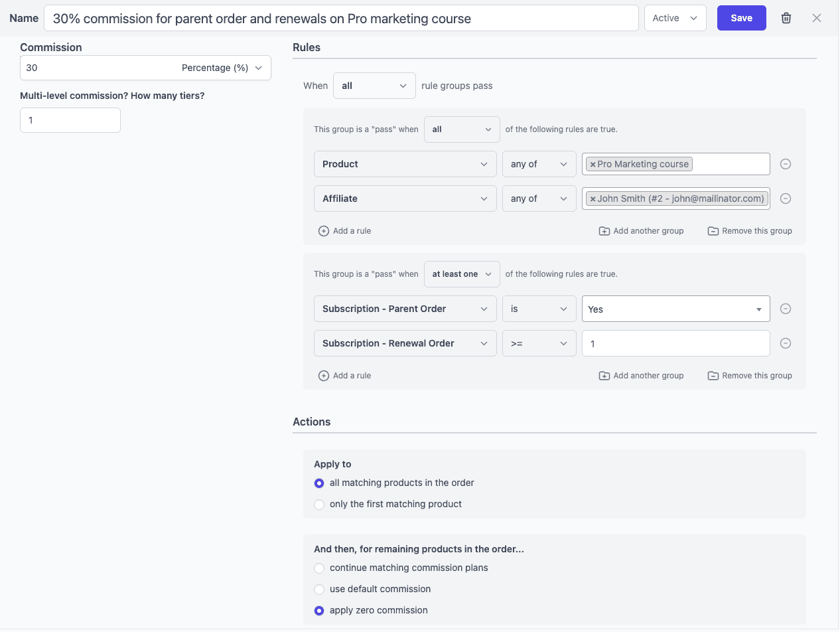840x632 pixels.
Task: Remove the Affiliate rule with its minus icon
Action: 786,198
